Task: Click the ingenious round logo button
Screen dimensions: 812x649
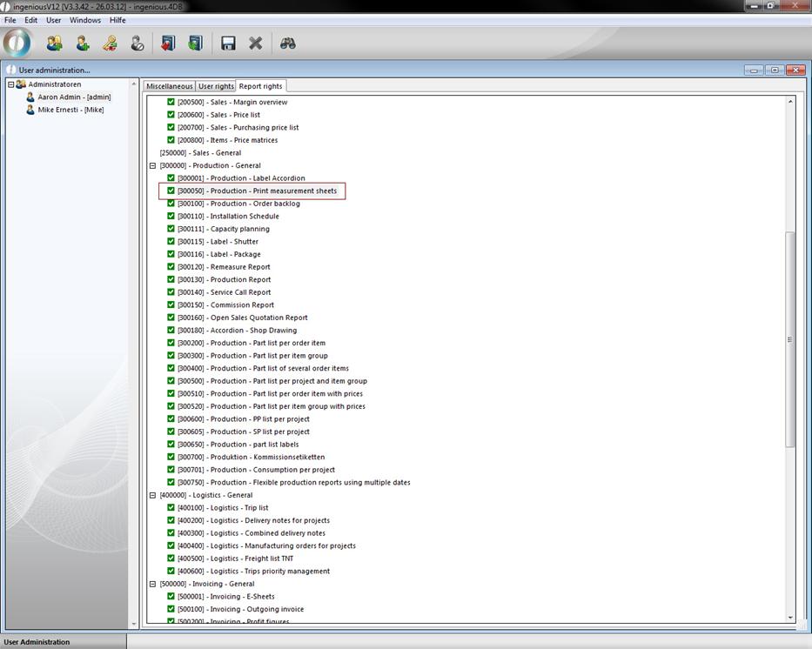Action: [17, 43]
